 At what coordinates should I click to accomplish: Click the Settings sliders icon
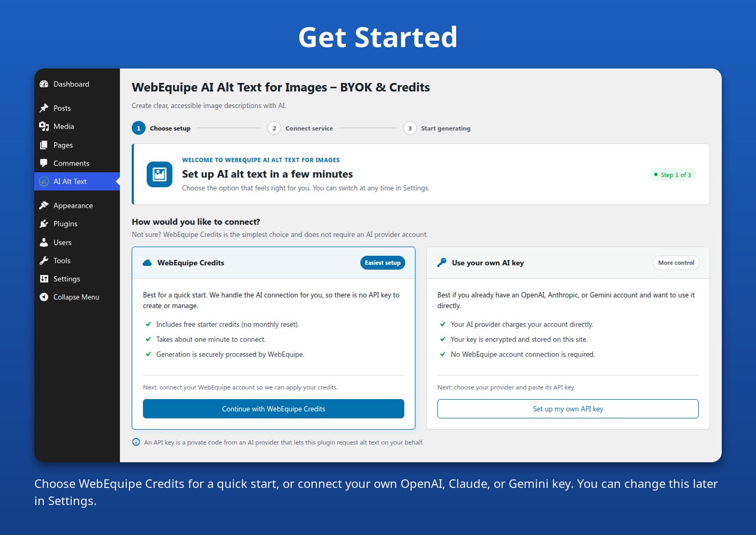click(x=44, y=279)
